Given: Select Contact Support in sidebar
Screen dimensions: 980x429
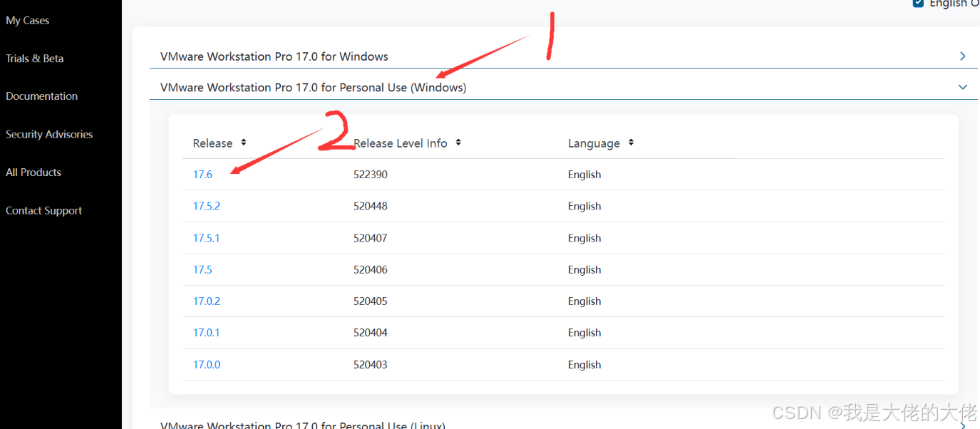Looking at the screenshot, I should point(44,211).
